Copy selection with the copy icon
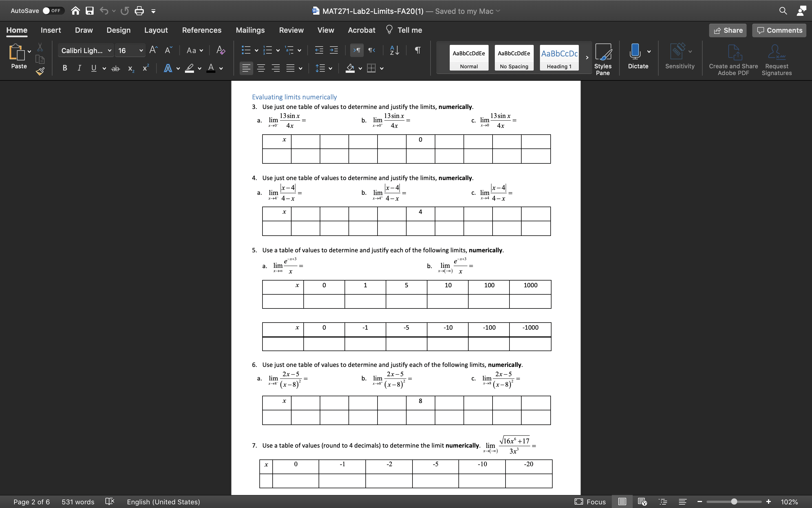The height and width of the screenshot is (508, 812). [40, 60]
